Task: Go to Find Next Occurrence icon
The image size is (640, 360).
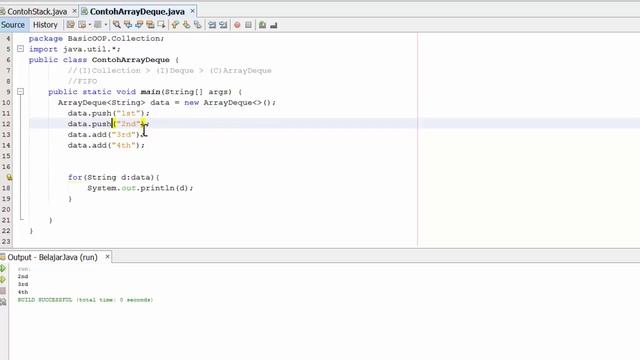Action: pos(139,25)
